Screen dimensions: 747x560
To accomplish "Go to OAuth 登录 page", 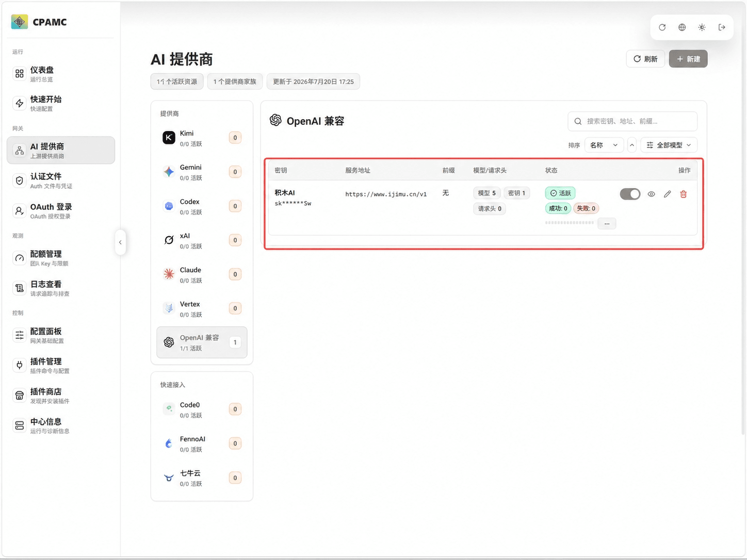I will 61,211.
